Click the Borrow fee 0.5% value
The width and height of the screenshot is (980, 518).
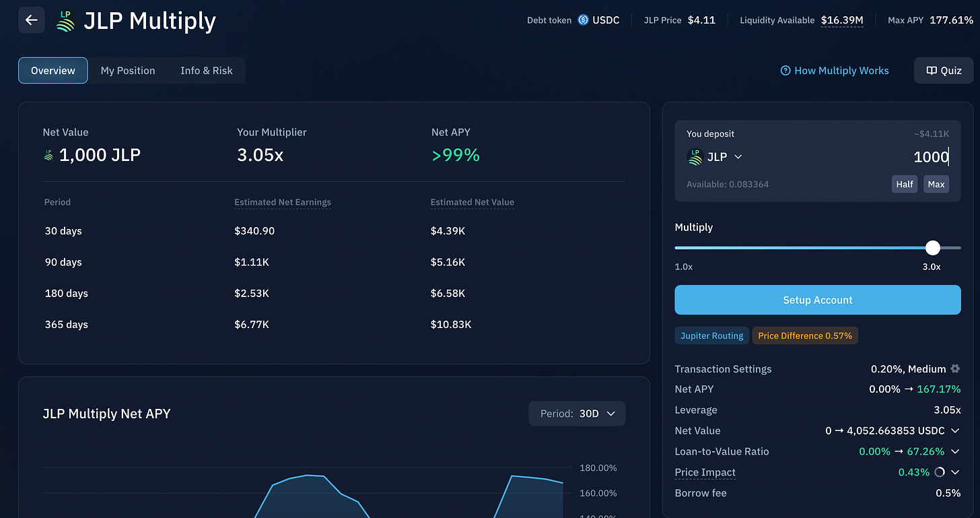tap(948, 493)
